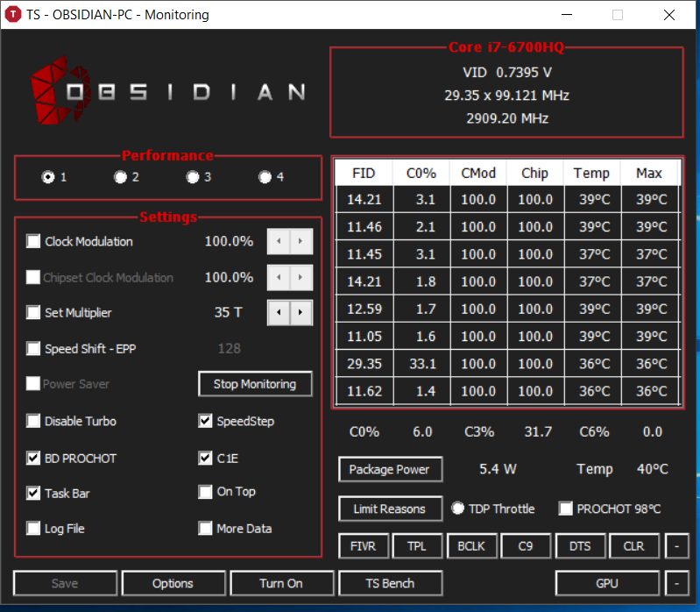Click the VID 0.7395 V readout

(507, 73)
